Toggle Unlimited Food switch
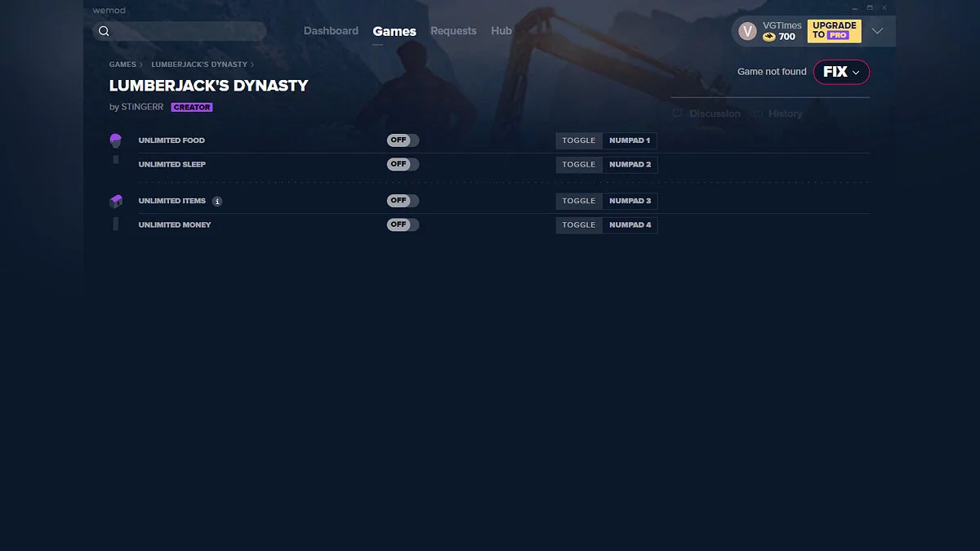This screenshot has height=551, width=980. pos(403,140)
